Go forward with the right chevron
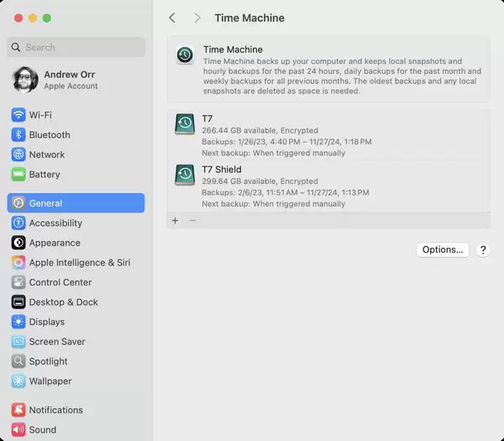The height and width of the screenshot is (441, 504). [x=197, y=18]
